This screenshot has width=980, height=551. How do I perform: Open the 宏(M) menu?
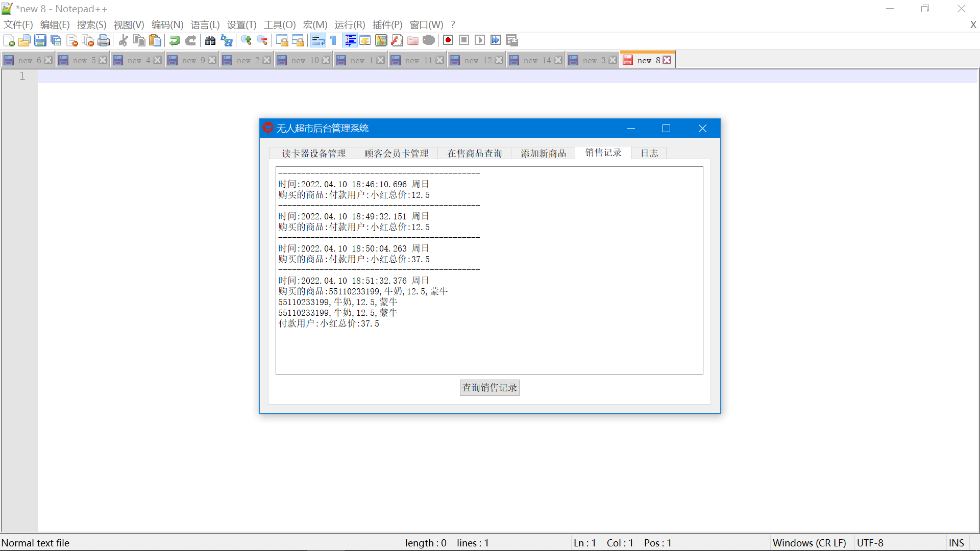(x=315, y=24)
